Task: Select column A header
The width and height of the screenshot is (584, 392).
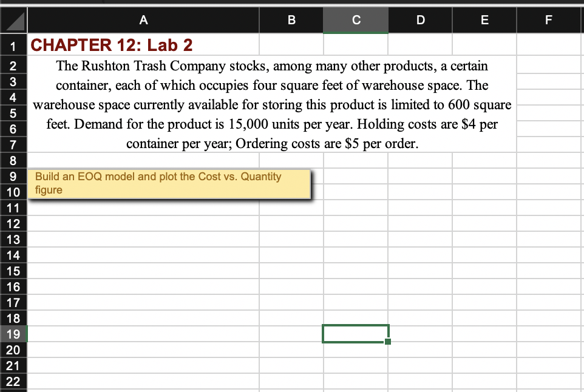Action: (143, 20)
